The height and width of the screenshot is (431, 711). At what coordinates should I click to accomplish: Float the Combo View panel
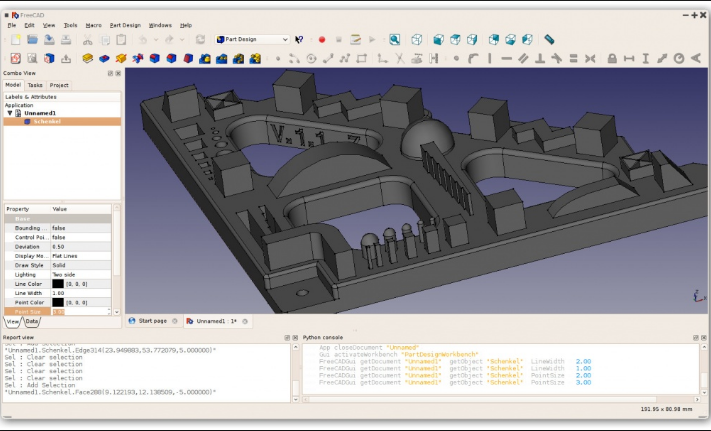(x=110, y=73)
